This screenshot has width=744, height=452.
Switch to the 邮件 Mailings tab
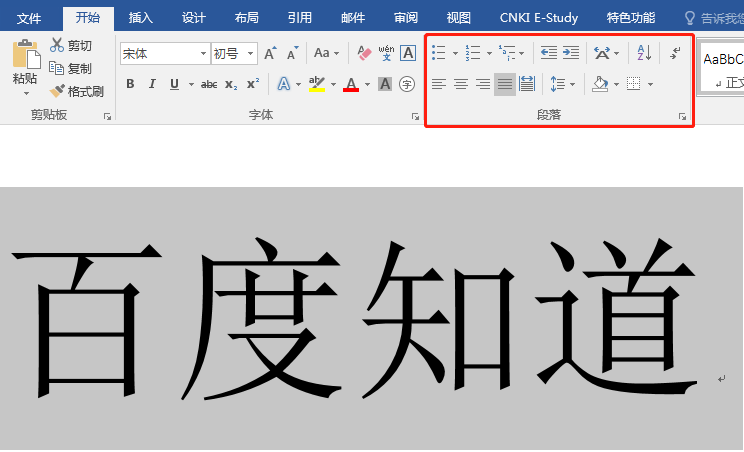353,18
